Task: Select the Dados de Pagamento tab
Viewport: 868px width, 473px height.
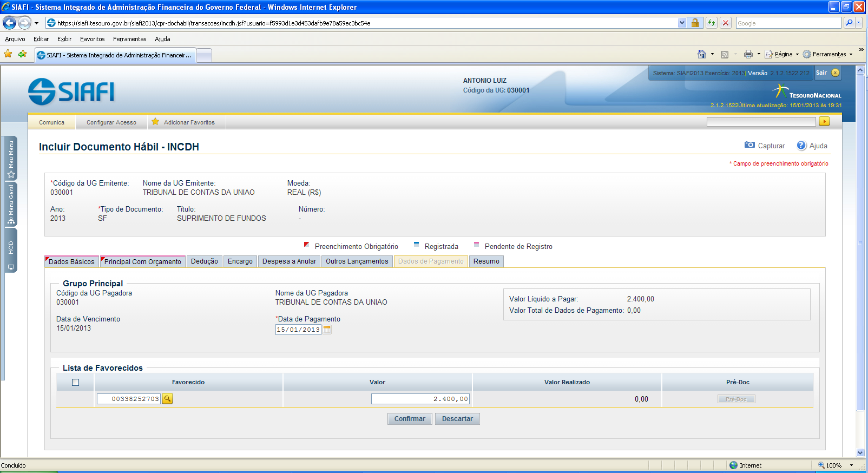Action: pyautogui.click(x=431, y=261)
